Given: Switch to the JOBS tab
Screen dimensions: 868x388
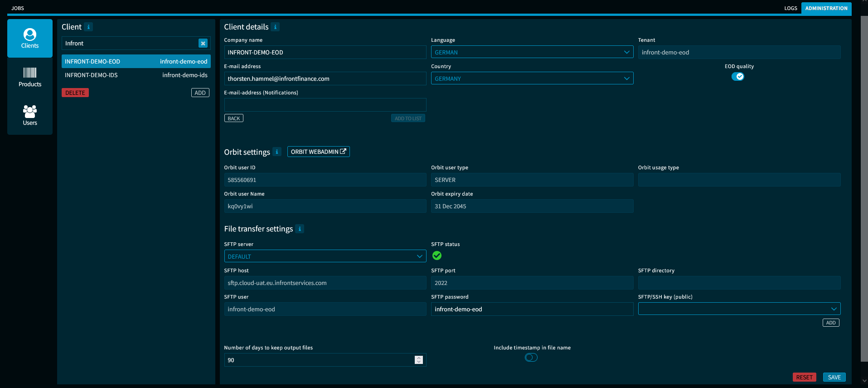Looking at the screenshot, I should tap(18, 8).
